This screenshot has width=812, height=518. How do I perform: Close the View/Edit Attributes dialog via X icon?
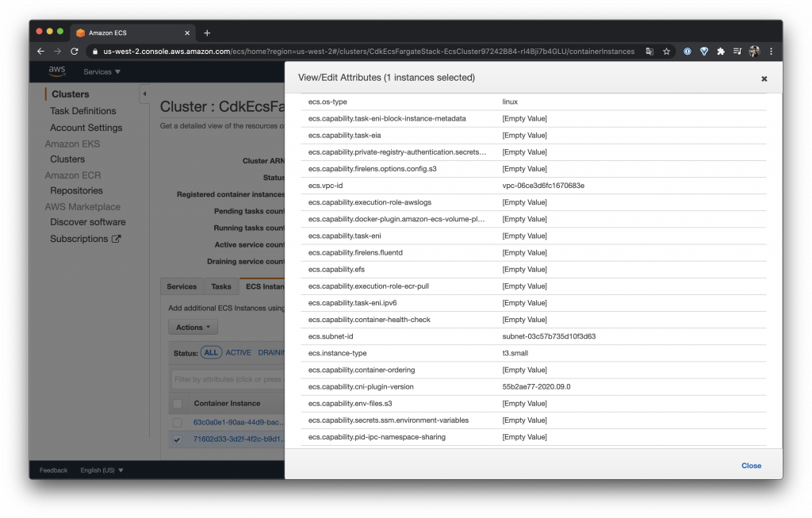(x=764, y=79)
